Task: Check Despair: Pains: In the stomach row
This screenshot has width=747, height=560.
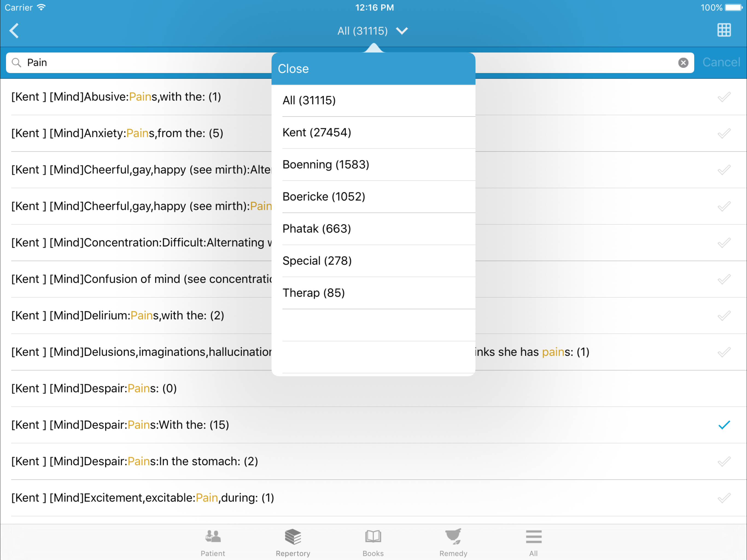Action: point(724,462)
